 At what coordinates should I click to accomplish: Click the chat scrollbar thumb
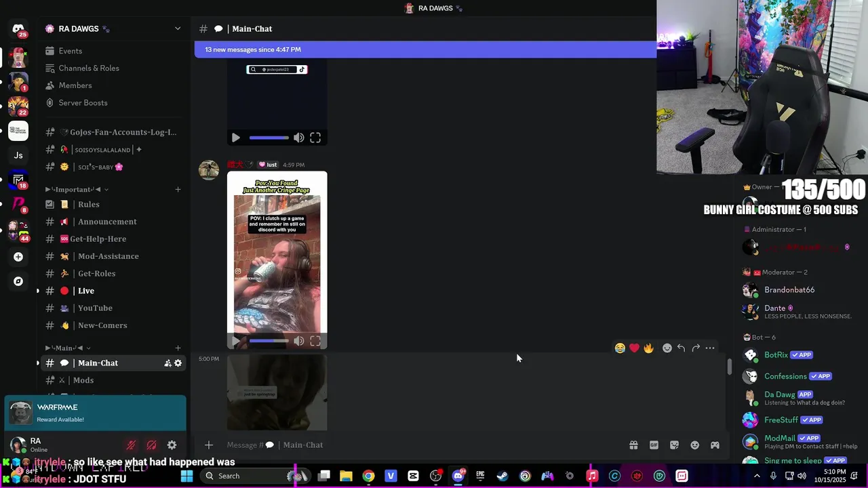(730, 367)
